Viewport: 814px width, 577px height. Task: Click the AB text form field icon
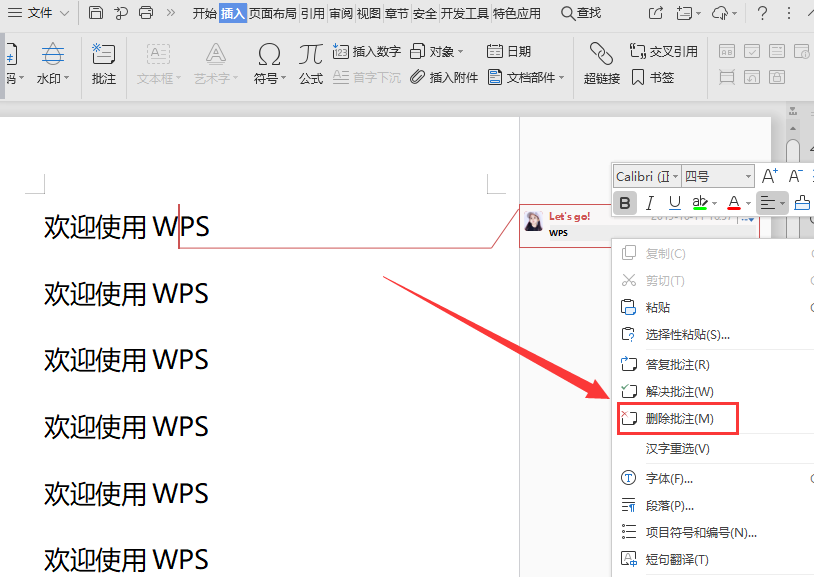pos(727,51)
